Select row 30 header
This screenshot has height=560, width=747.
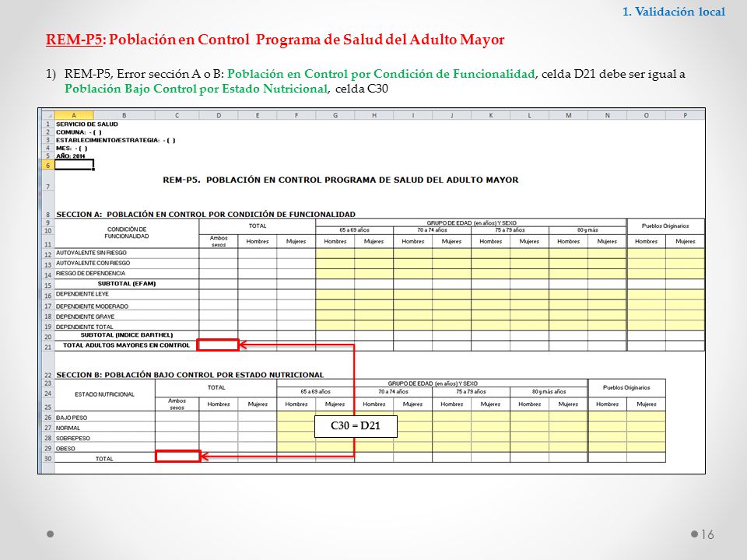pyautogui.click(x=47, y=459)
